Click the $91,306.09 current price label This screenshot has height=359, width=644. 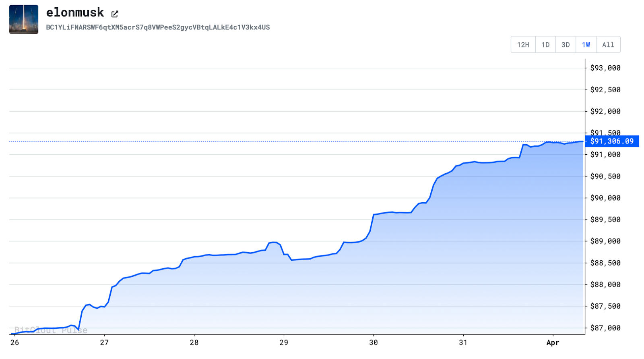612,141
